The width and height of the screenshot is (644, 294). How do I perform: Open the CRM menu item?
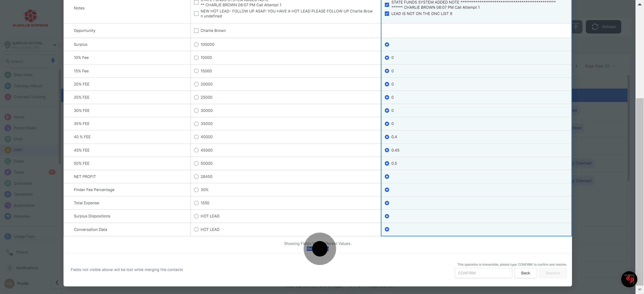(x=17, y=150)
